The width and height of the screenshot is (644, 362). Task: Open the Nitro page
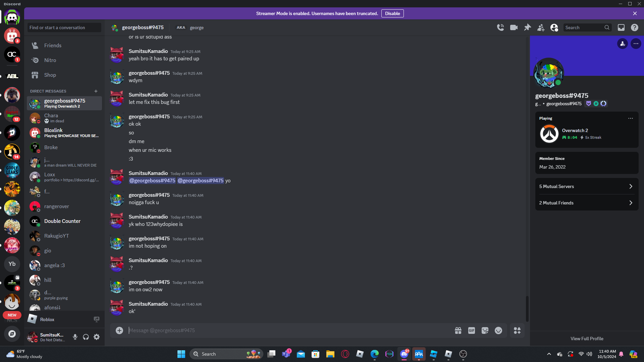(x=50, y=60)
